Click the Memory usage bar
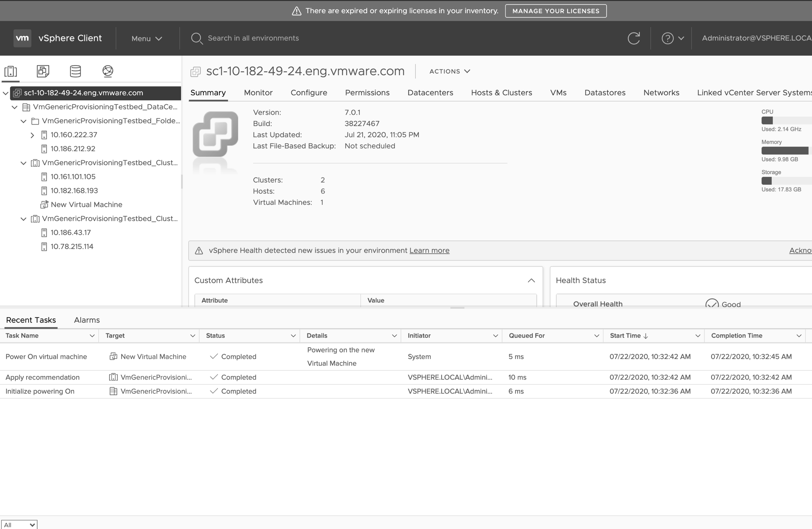Image resolution: width=812 pixels, height=529 pixels. tap(786, 151)
